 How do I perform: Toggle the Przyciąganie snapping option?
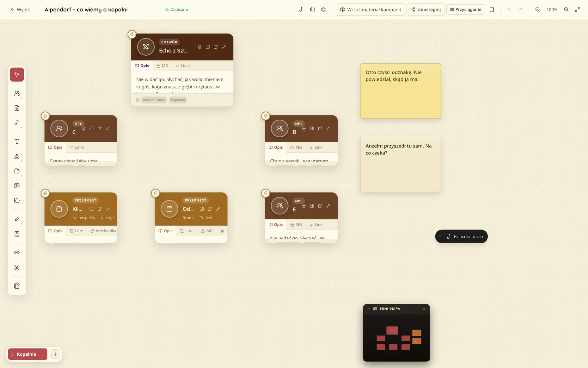tap(466, 9)
